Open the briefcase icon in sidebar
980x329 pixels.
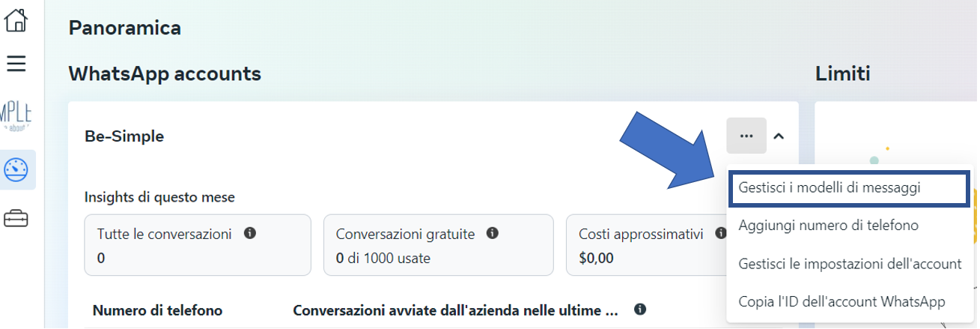pos(16,218)
